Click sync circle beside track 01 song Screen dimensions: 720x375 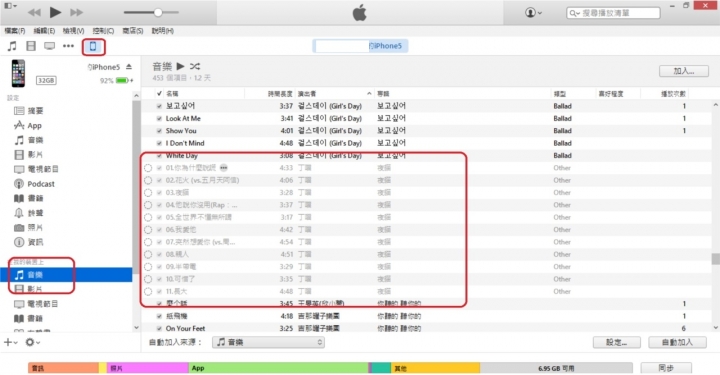(x=148, y=168)
